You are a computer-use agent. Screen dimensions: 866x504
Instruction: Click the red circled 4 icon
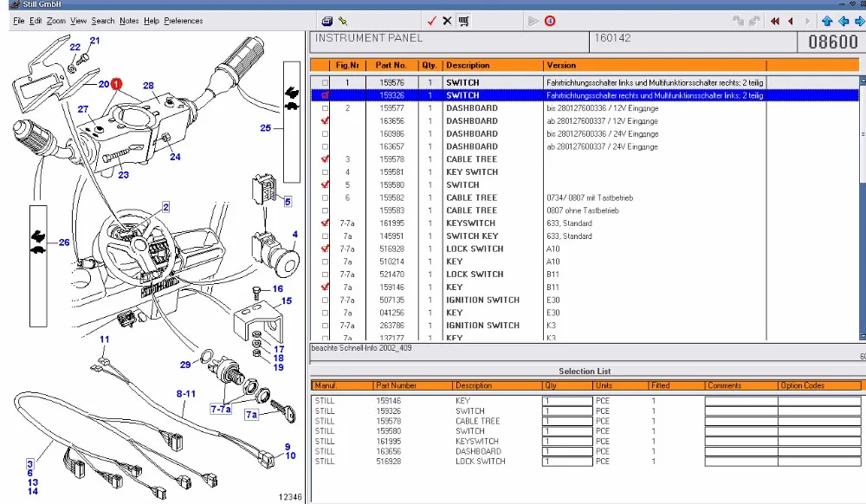click(x=550, y=21)
